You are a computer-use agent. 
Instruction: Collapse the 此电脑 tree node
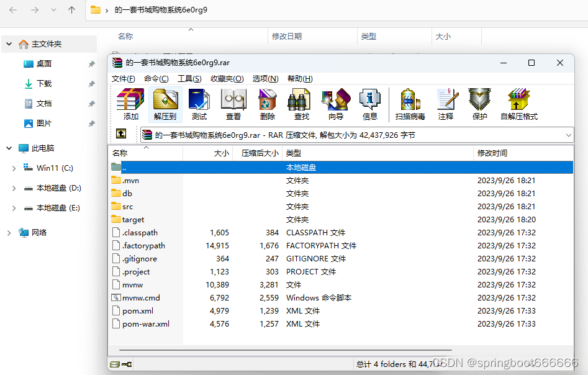pos(9,148)
